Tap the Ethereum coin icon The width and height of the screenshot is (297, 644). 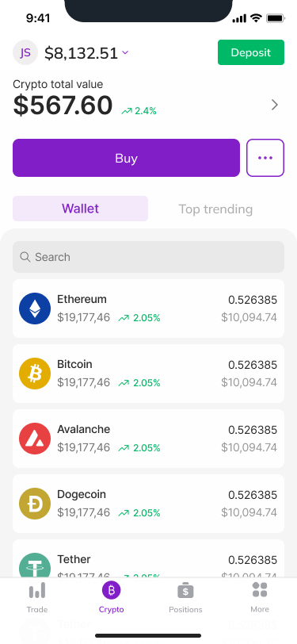[x=35, y=309]
